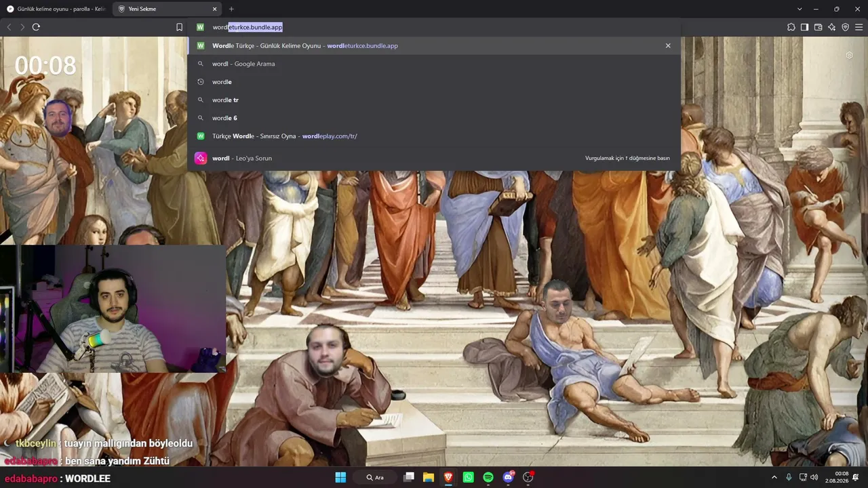Choose 'wordl - Google Arama' suggestion
Screen dimensions: 868x488
click(x=434, y=64)
